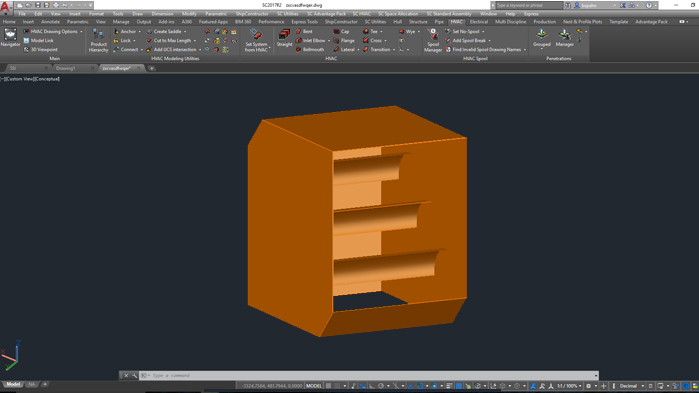Open the SC HVAC menu

click(x=362, y=14)
